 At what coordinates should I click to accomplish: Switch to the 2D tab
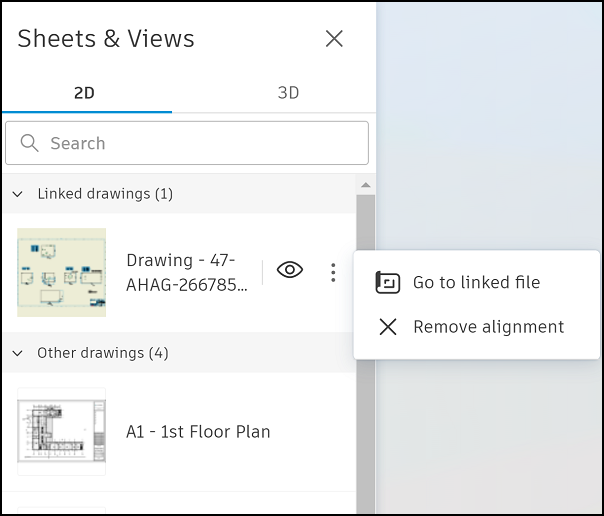(x=85, y=93)
